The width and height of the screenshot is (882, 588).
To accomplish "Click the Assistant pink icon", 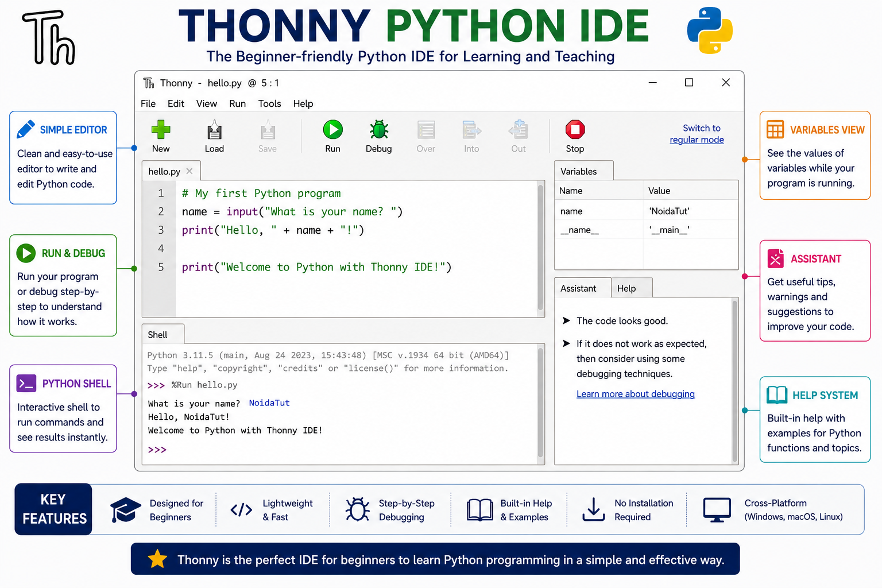I will (x=776, y=258).
